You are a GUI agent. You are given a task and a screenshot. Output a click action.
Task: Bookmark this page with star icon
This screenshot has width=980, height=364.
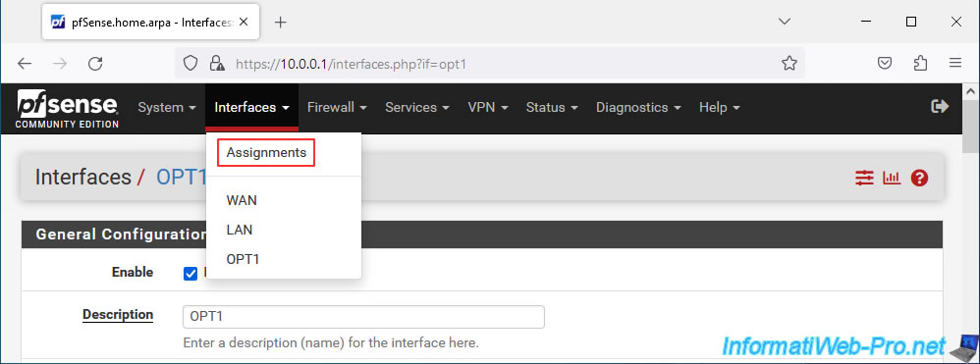click(x=789, y=63)
